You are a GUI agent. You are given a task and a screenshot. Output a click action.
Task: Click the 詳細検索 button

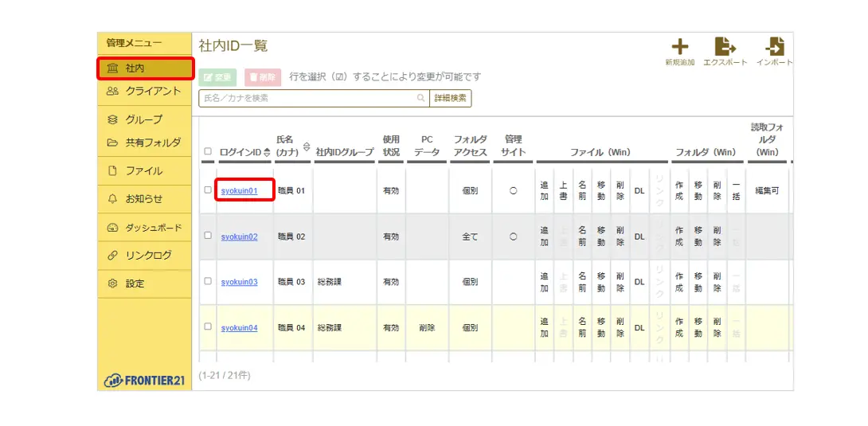click(450, 99)
